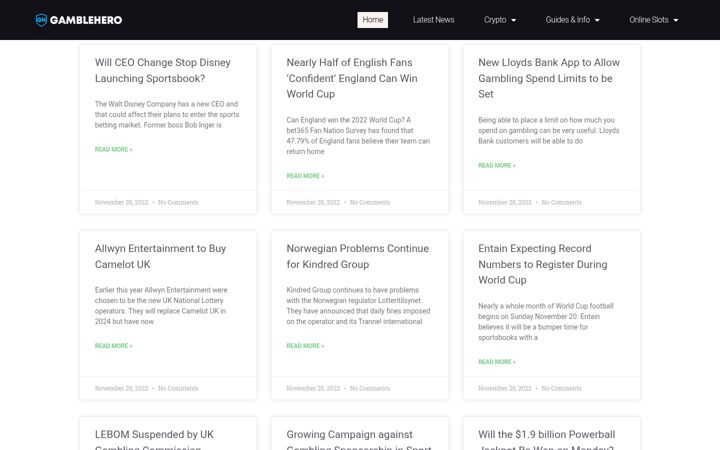Click the GambleHero shield logo icon
Image resolution: width=720 pixels, height=450 pixels.
pos(41,20)
